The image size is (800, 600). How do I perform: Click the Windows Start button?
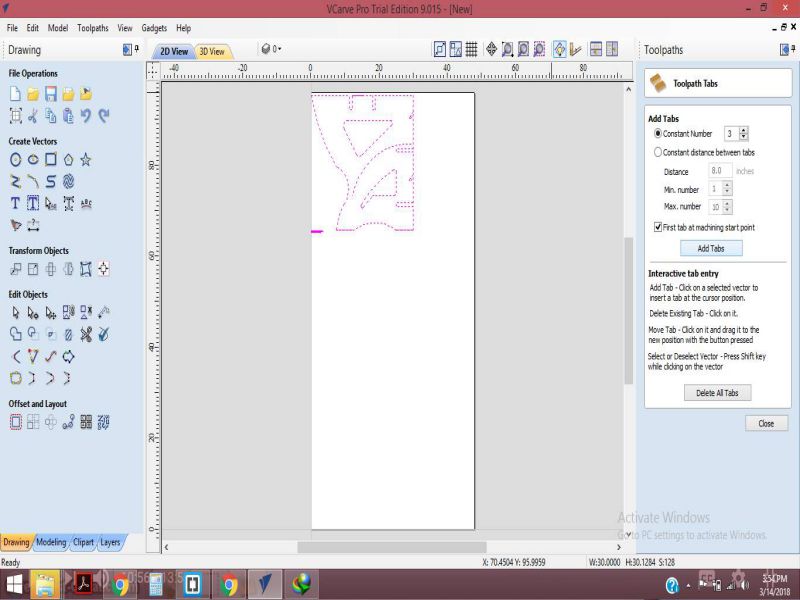click(14, 585)
